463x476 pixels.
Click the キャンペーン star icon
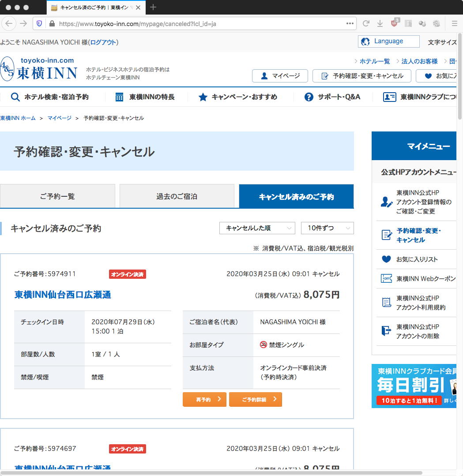pyautogui.click(x=203, y=97)
